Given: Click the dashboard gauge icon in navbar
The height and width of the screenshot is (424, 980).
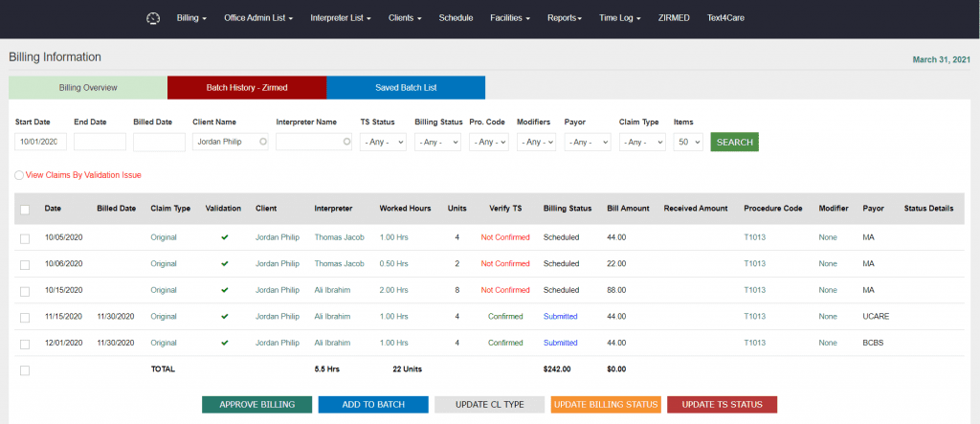Looking at the screenshot, I should click(x=152, y=18).
